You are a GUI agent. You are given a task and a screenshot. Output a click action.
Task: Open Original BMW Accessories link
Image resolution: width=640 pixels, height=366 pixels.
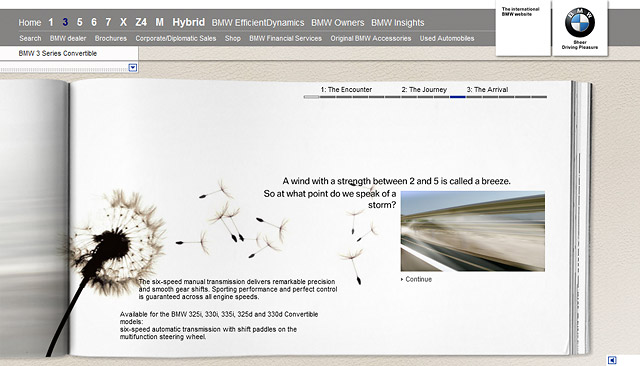point(371,38)
